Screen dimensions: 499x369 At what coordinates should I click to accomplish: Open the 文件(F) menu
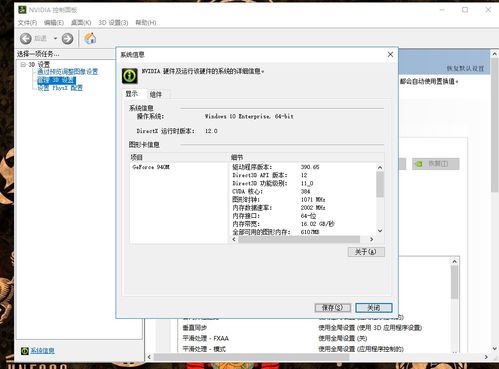pyautogui.click(x=27, y=23)
